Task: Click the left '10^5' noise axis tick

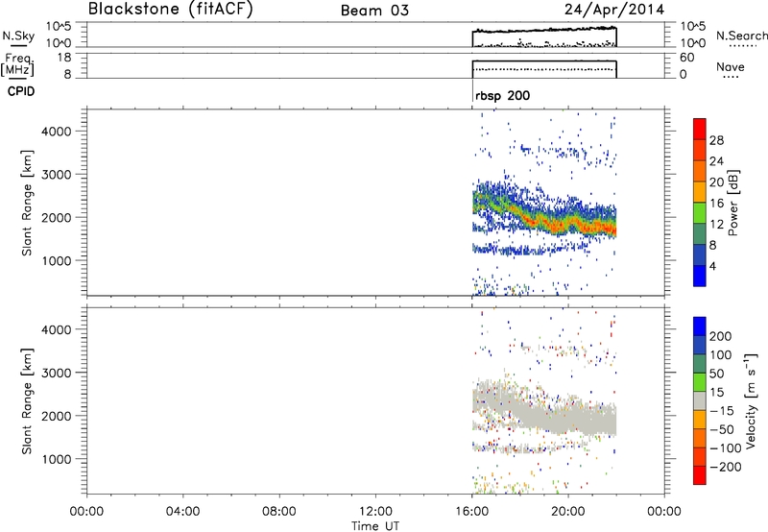Action: pyautogui.click(x=59, y=27)
